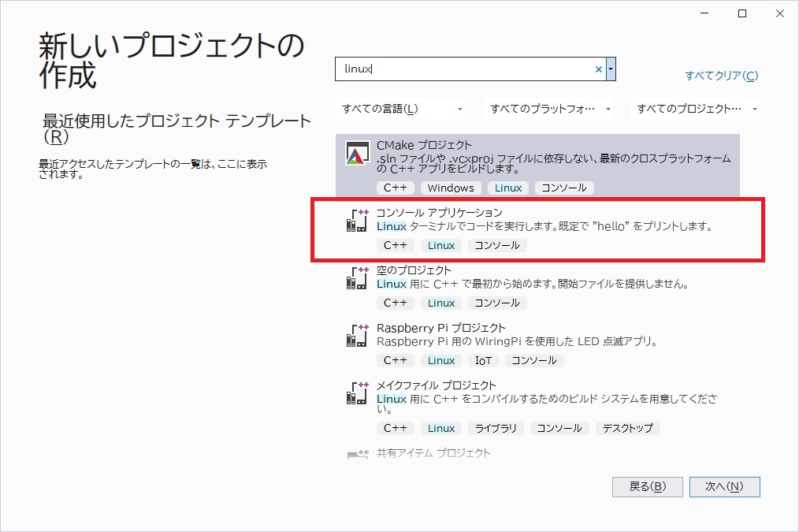Click the Linux tag under Raspberry Pi project

(x=441, y=361)
